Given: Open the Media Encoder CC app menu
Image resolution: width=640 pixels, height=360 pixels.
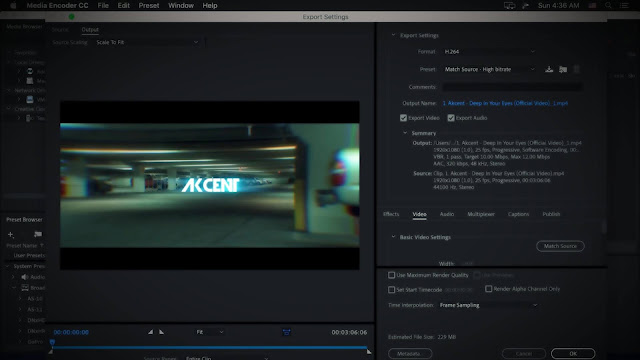Looking at the screenshot, I should tap(57, 5).
